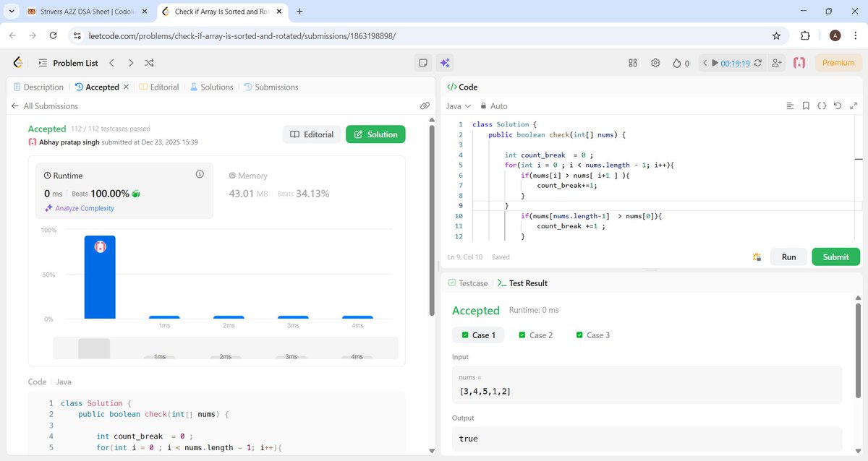Open Problem List panel
Image resolution: width=868 pixels, height=461 pixels.
(x=67, y=63)
